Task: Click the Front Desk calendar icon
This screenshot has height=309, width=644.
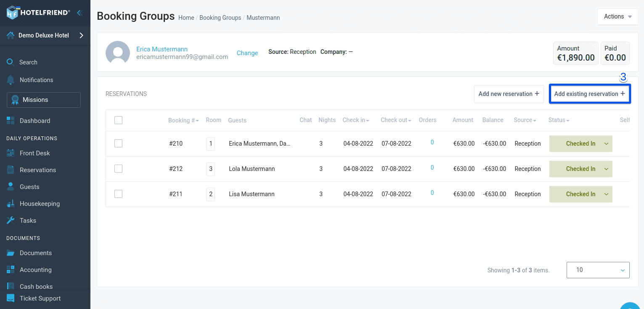Action: [x=11, y=153]
